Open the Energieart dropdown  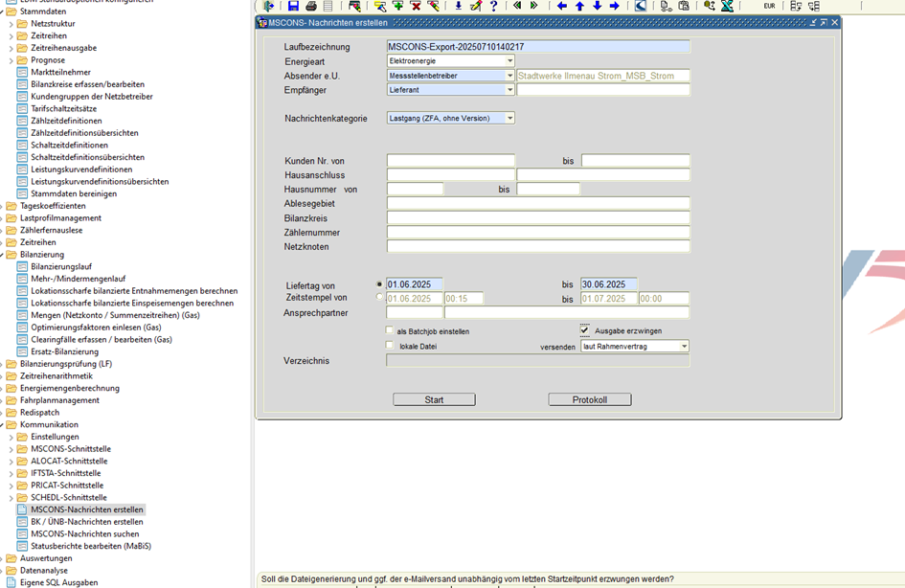pyautogui.click(x=509, y=61)
